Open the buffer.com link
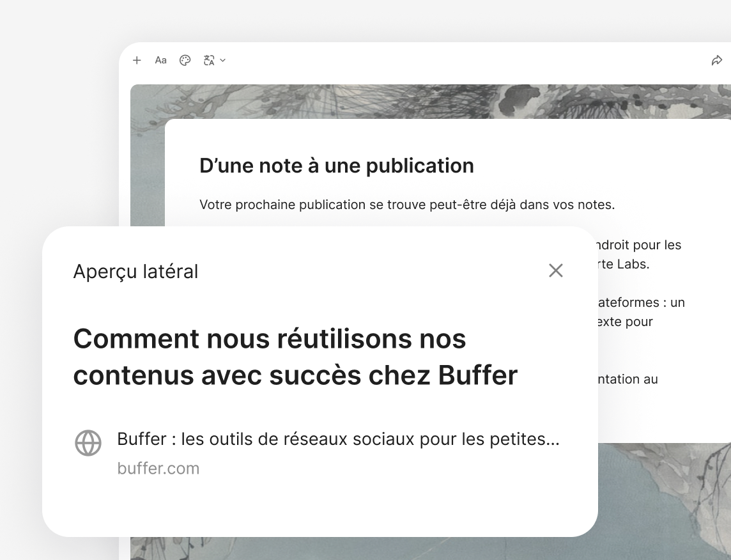This screenshot has width=731, height=560. (158, 468)
